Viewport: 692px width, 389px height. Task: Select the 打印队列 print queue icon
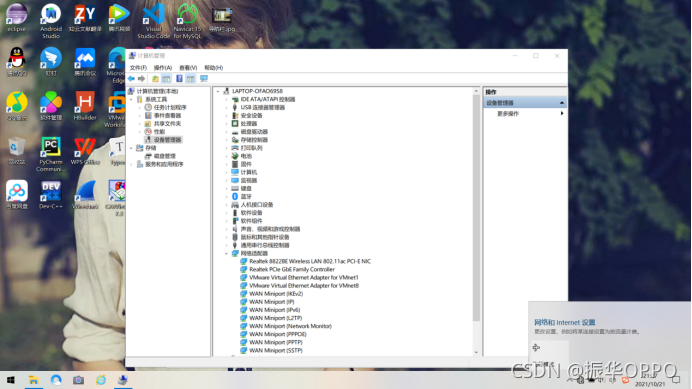coord(235,148)
